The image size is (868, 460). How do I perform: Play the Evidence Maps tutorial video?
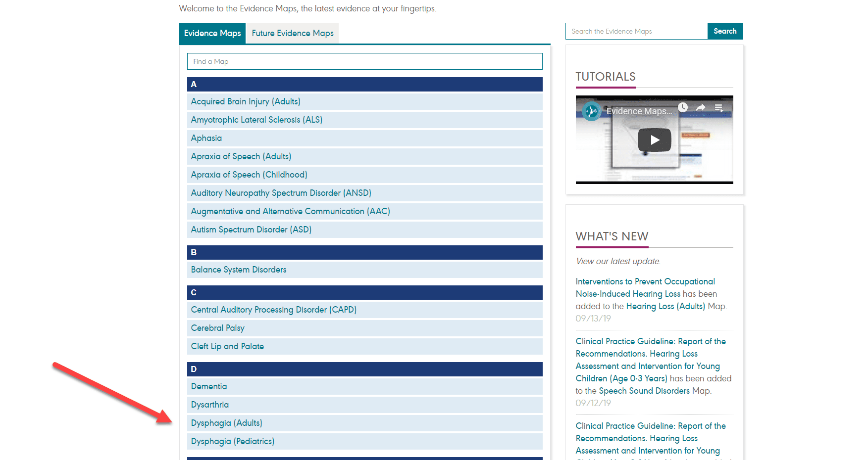[x=654, y=140]
